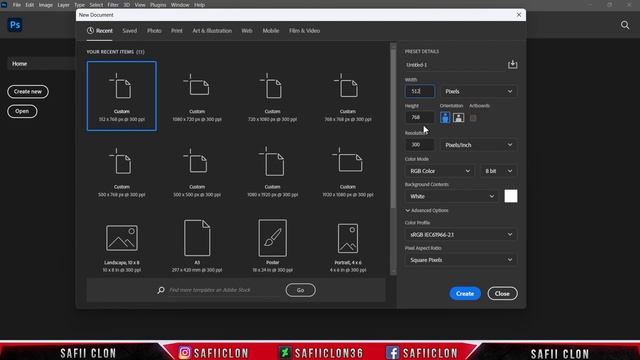Open the sRGB color profile dropdown
Viewport: 640px width, 360px height.
(461, 235)
